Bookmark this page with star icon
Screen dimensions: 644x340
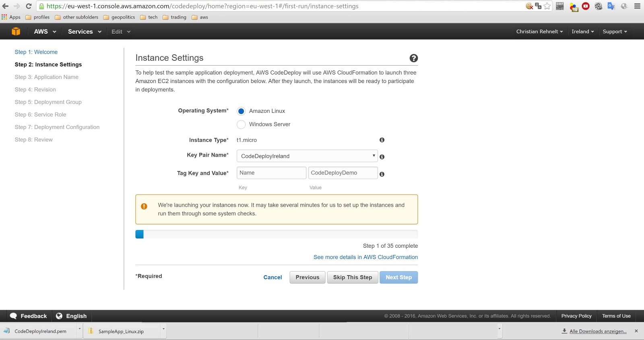click(x=547, y=6)
